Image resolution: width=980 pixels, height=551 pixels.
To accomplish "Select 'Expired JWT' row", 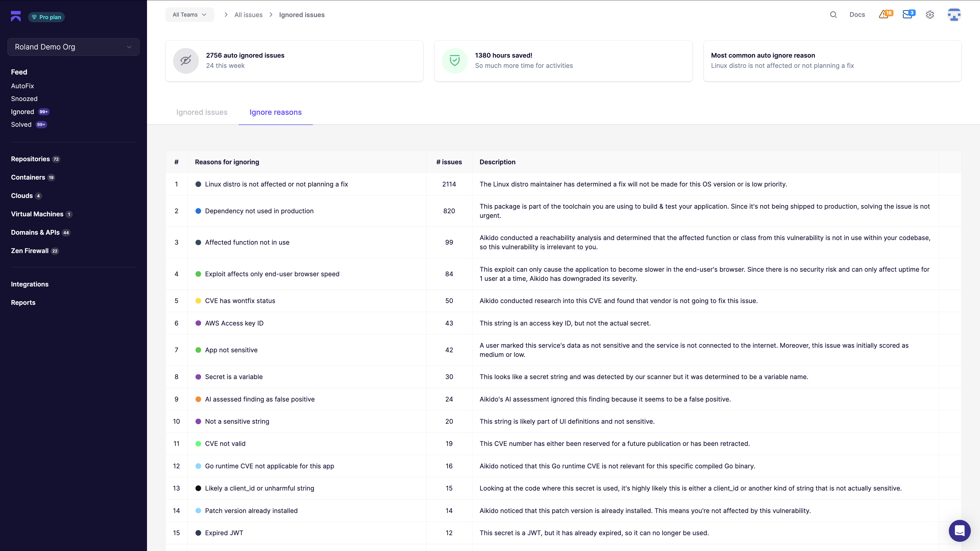I will [563, 533].
